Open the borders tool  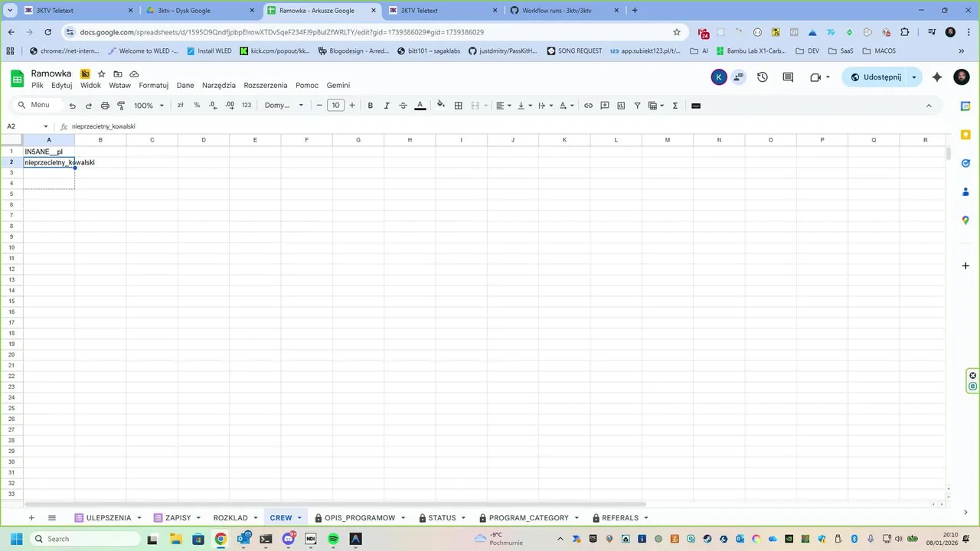tap(459, 106)
